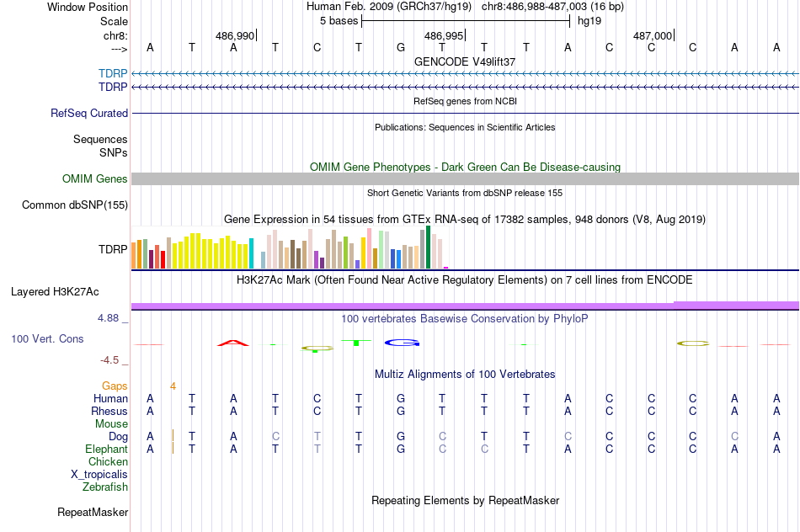Click Multiz Alignments of 100 Vertebrates title
The height and width of the screenshot is (532, 800).
click(x=465, y=375)
